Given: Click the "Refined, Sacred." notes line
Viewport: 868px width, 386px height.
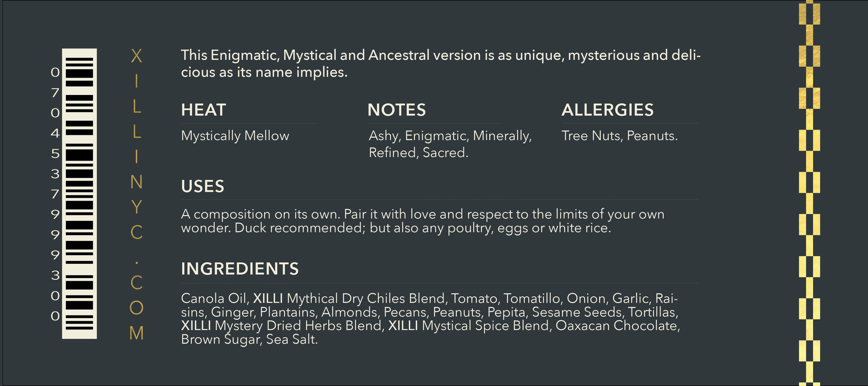Looking at the screenshot, I should click(418, 153).
